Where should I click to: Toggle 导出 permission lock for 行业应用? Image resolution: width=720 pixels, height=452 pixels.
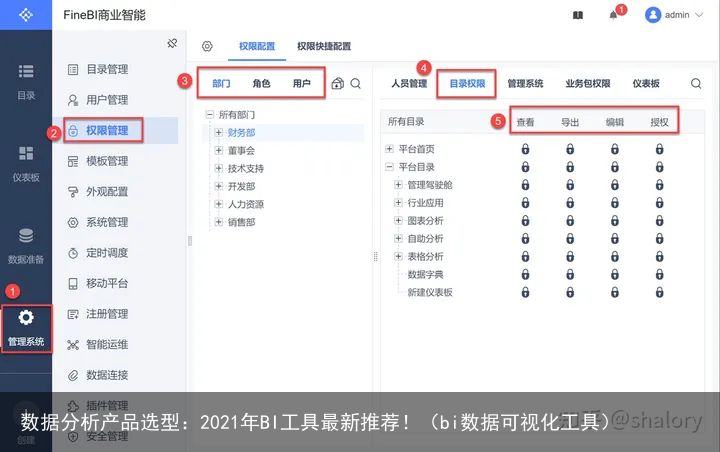(570, 203)
